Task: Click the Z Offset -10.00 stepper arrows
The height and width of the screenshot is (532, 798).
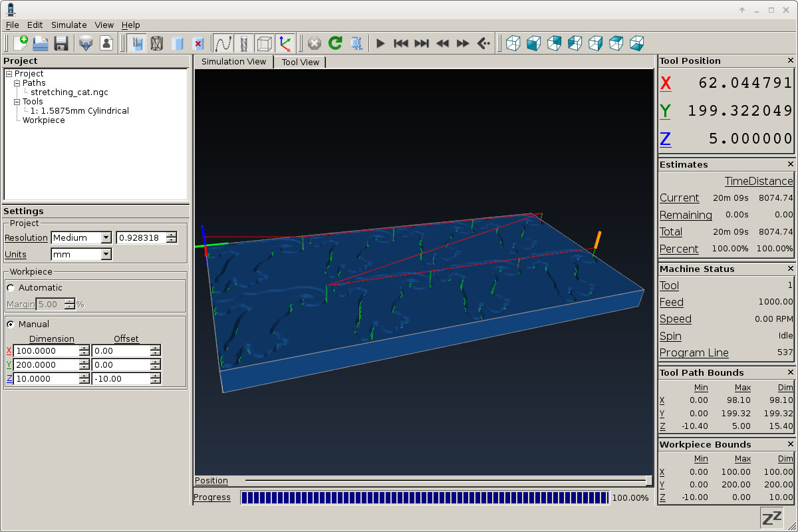Action: pos(155,378)
